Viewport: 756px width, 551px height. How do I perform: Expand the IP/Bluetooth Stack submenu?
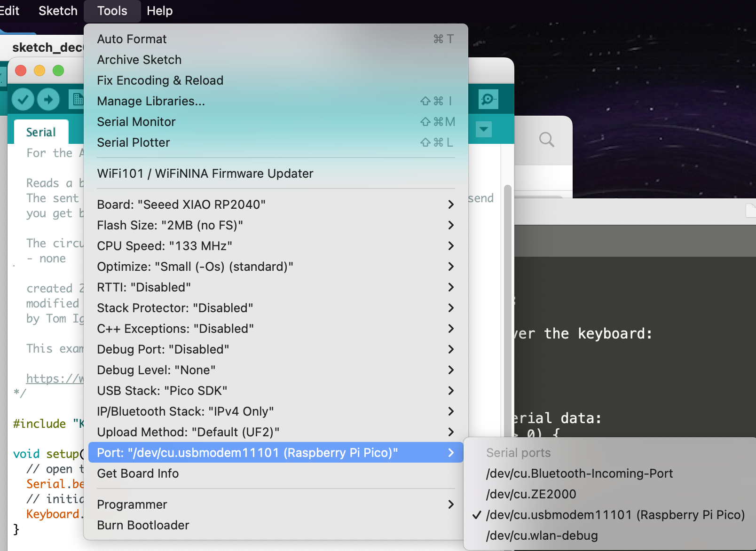(x=276, y=411)
